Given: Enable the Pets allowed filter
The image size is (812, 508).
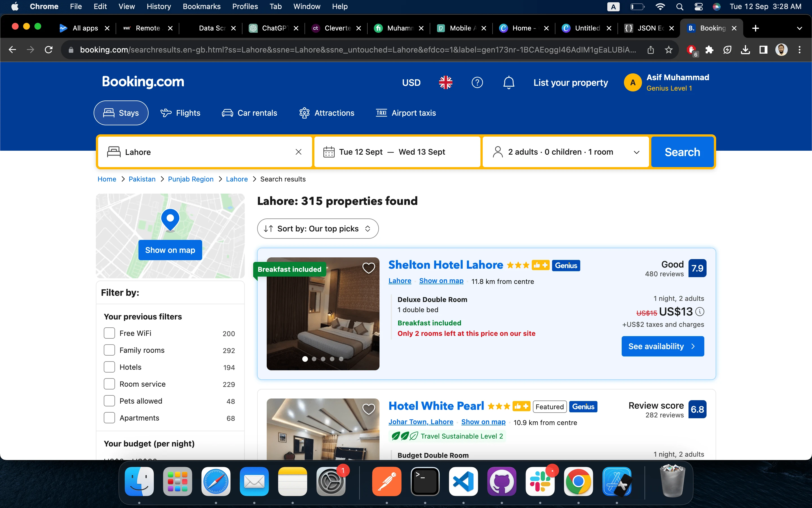Looking at the screenshot, I should (109, 401).
